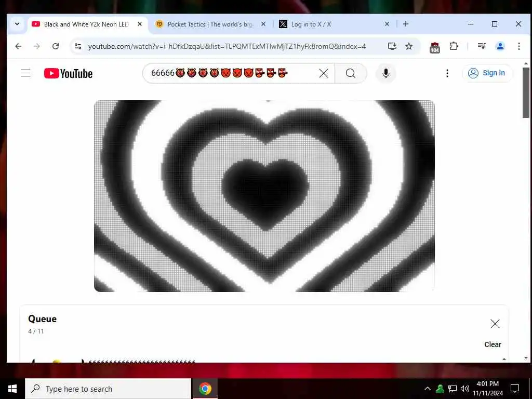Image resolution: width=532 pixels, height=399 pixels.
Task: Close the Queue panel
Action: [495, 324]
